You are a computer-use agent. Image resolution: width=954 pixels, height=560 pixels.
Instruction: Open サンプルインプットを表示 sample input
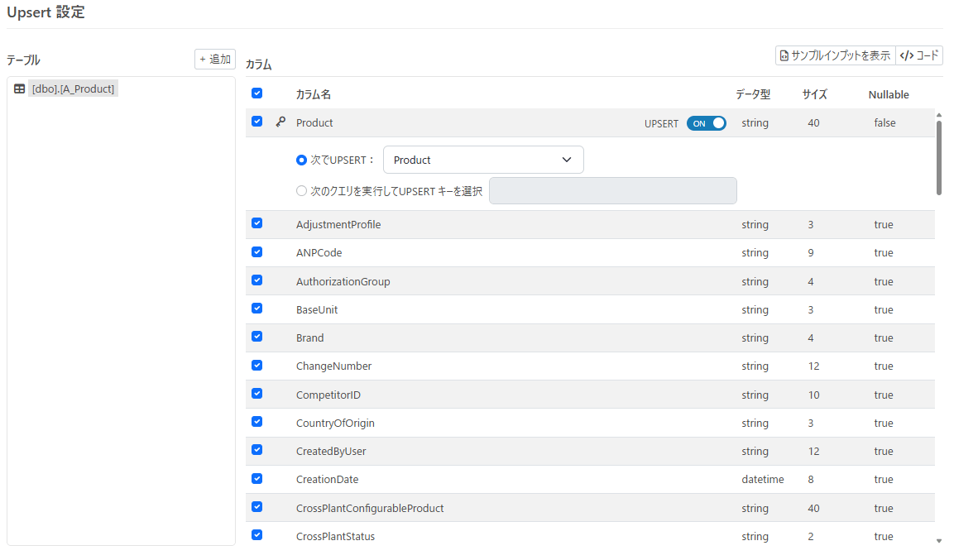point(836,55)
